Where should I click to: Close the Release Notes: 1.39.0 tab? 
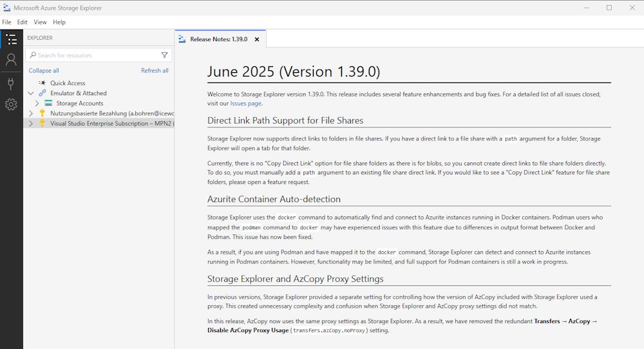pyautogui.click(x=257, y=39)
